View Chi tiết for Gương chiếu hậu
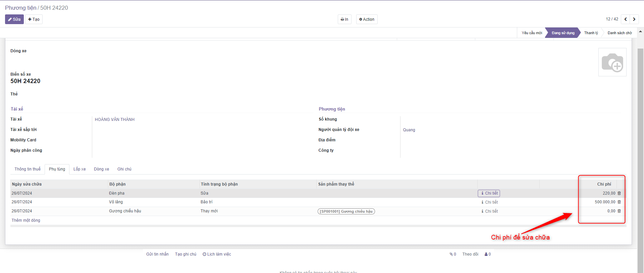644x273 pixels. 489,211
